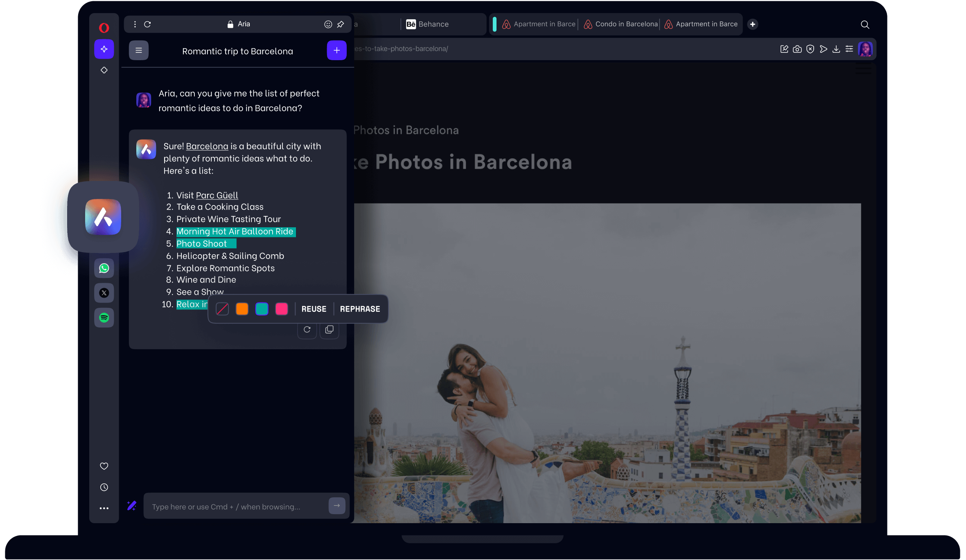Open X from the sidebar

(x=104, y=293)
